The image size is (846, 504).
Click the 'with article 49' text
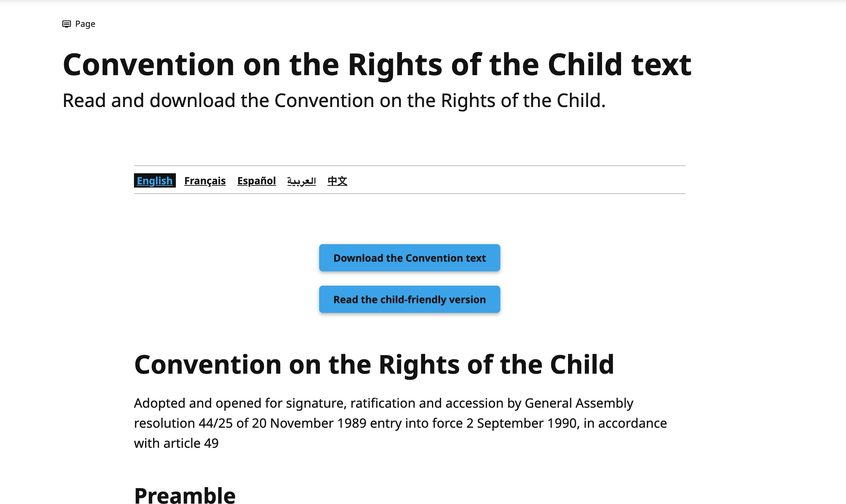click(x=176, y=444)
